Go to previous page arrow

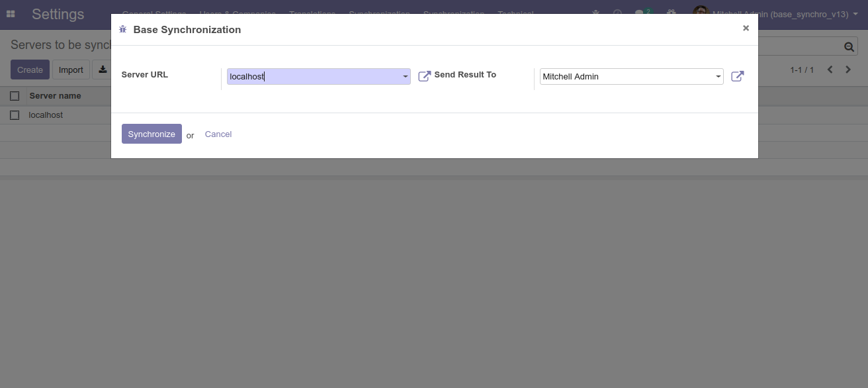point(830,70)
